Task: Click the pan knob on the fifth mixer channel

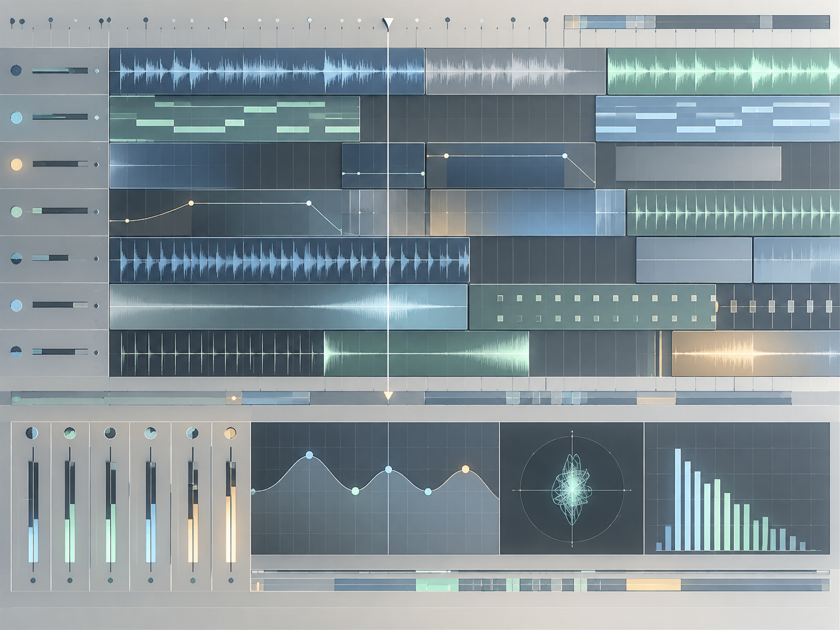Action: click(x=193, y=433)
